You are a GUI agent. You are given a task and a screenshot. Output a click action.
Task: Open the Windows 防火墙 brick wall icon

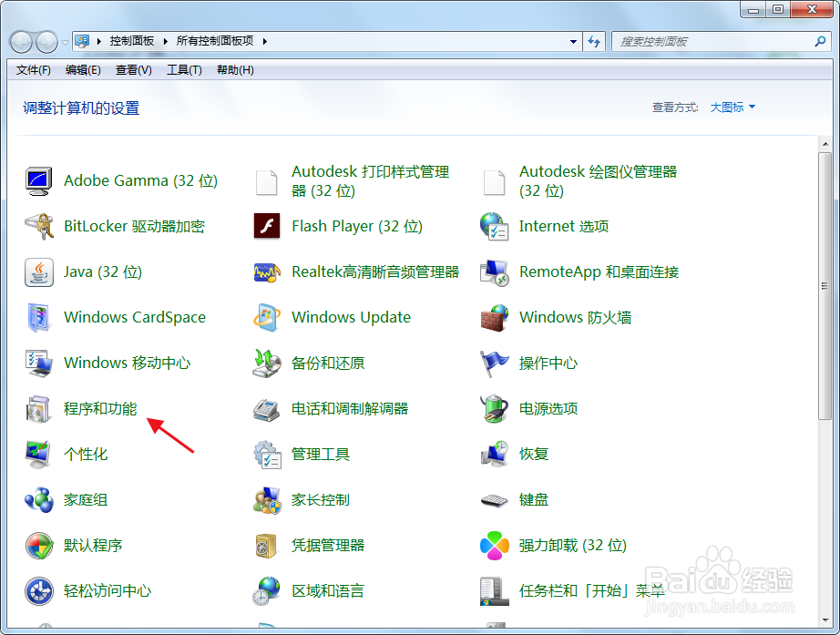coord(494,317)
